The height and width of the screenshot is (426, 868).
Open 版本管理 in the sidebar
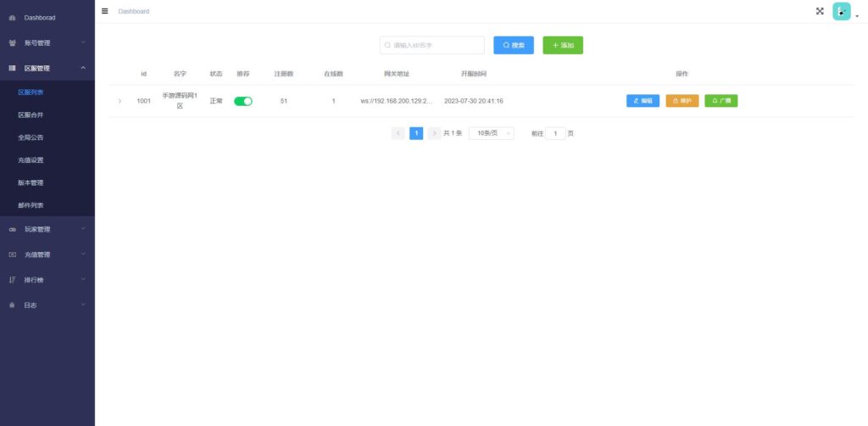pos(47,182)
